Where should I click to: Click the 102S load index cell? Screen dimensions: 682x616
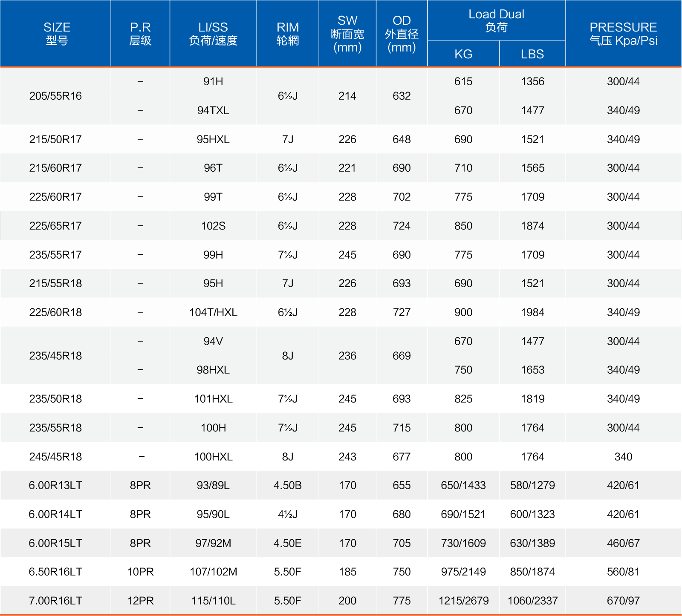click(213, 226)
